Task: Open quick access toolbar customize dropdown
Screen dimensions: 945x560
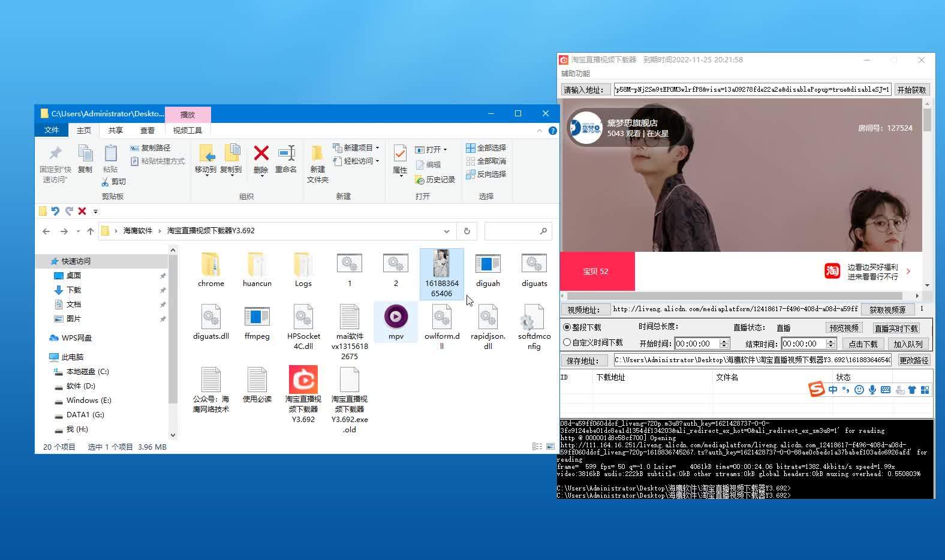Action: tap(95, 211)
